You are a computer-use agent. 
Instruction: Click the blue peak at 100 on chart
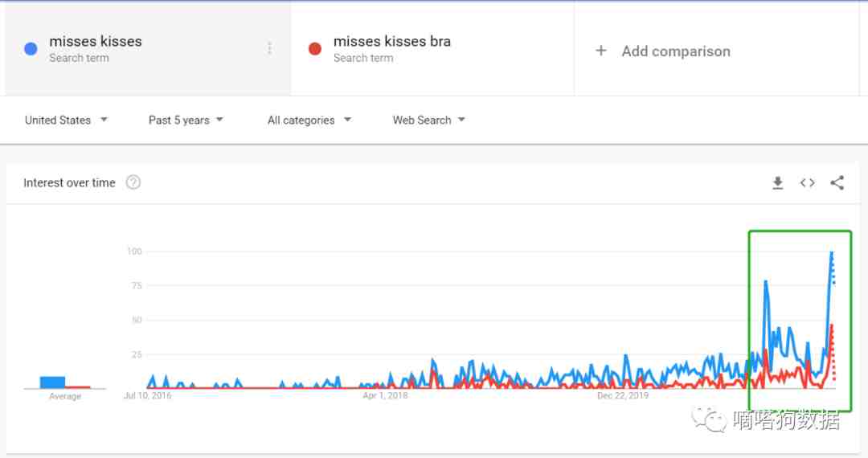click(831, 253)
